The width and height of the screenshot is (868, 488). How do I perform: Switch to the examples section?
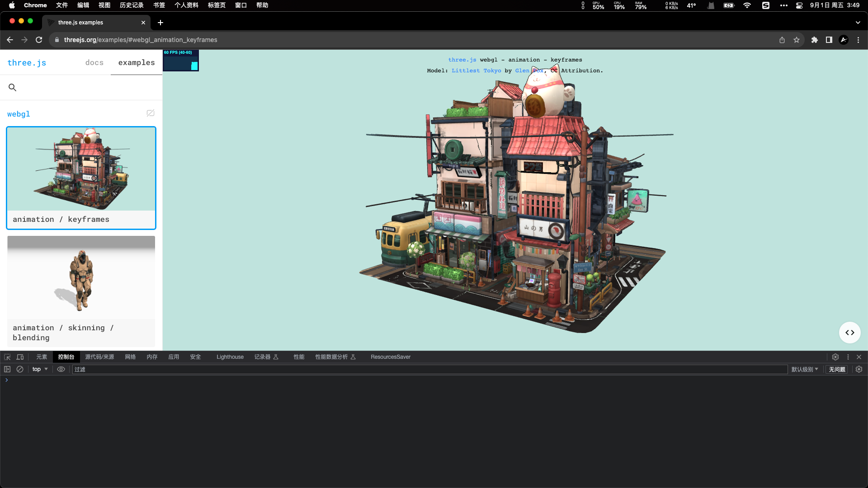coord(137,63)
